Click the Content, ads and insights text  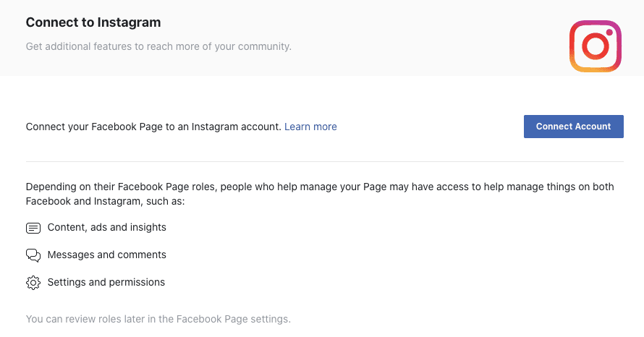[x=107, y=227]
